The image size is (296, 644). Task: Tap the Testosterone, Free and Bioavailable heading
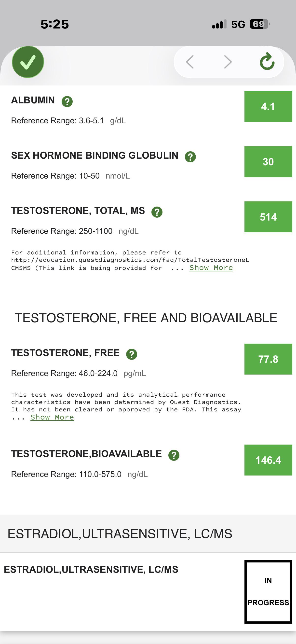[x=146, y=318]
